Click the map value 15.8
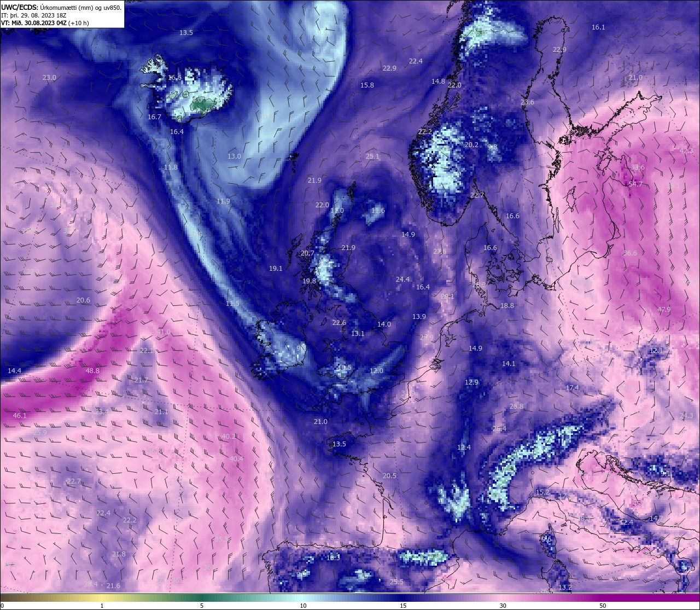Viewport: 700px width, 610px height. coord(367,85)
